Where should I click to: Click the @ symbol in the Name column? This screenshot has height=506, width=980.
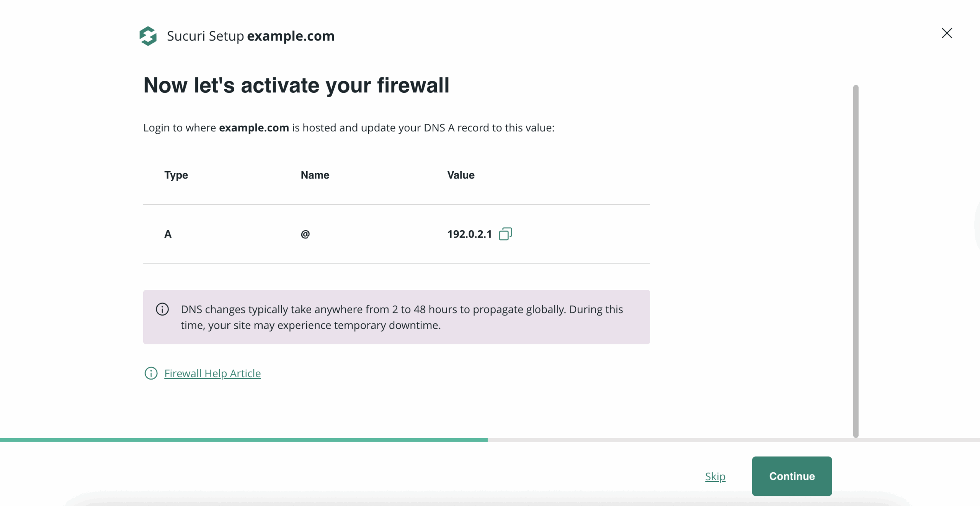click(305, 234)
